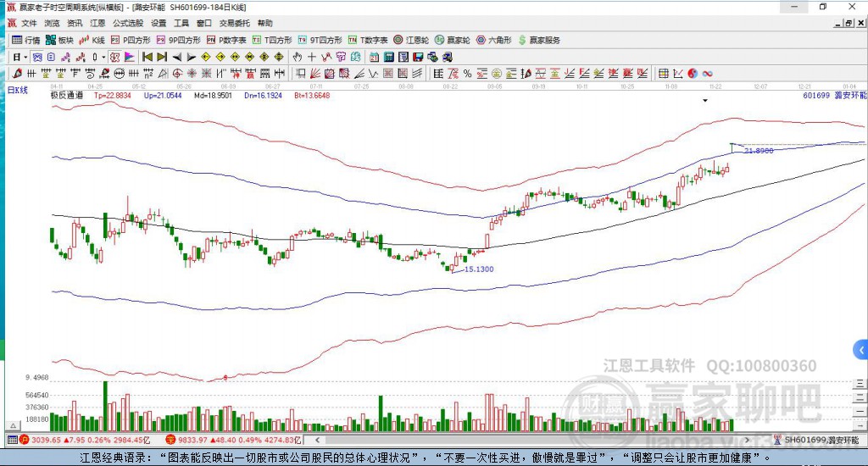The width and height of the screenshot is (868, 466).
Task: Click the floppy disk save icon
Action: [x=418, y=57]
